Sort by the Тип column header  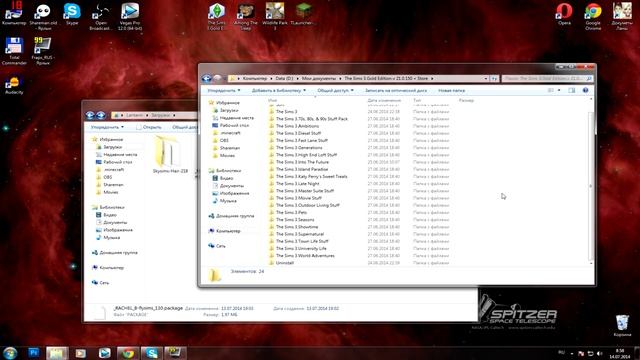click(x=417, y=100)
